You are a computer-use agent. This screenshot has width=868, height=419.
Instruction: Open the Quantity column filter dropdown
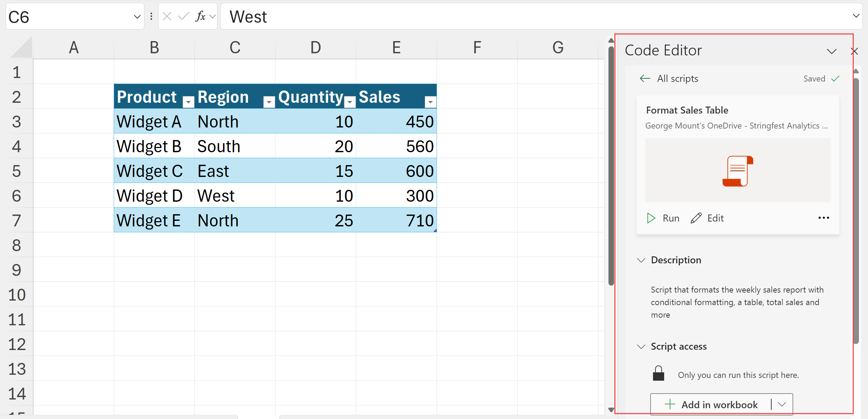coord(350,102)
